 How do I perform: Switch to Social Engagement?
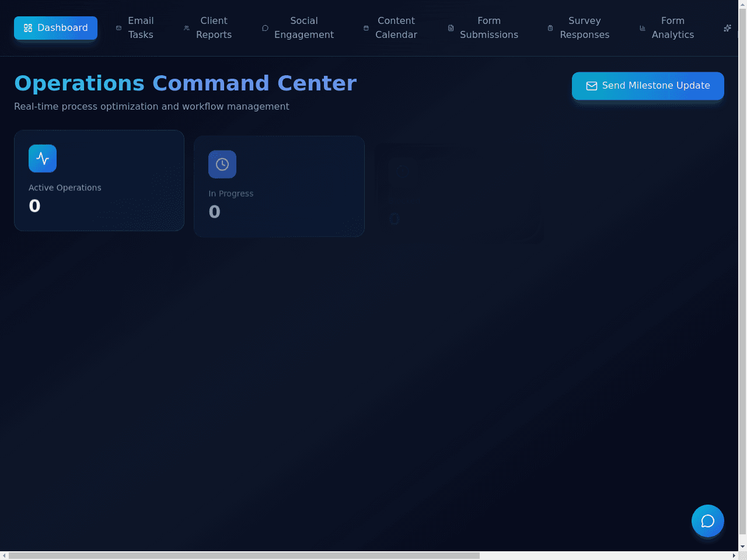(298, 28)
